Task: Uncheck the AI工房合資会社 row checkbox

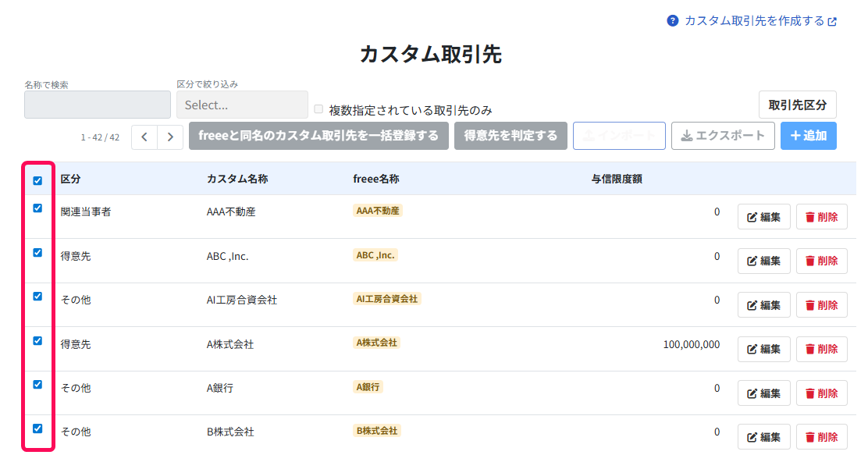Action: click(x=37, y=296)
